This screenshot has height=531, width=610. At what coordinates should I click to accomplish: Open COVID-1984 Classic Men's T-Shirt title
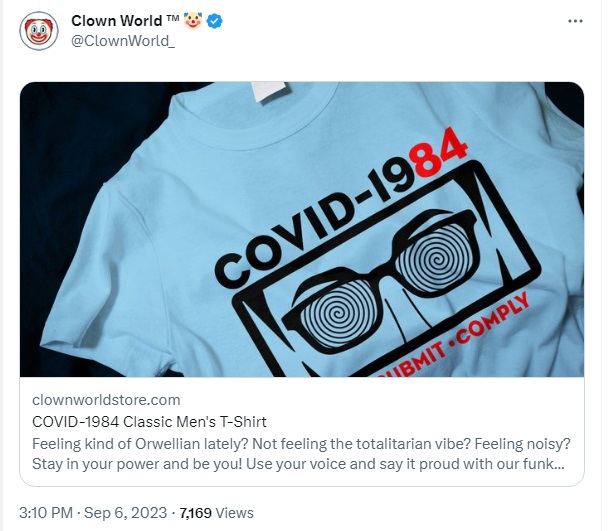point(149,422)
